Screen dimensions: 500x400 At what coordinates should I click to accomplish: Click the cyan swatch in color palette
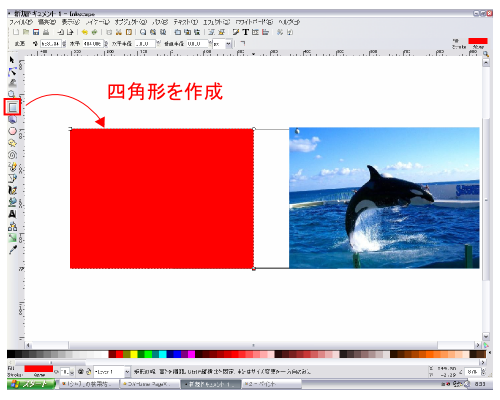coord(163,354)
